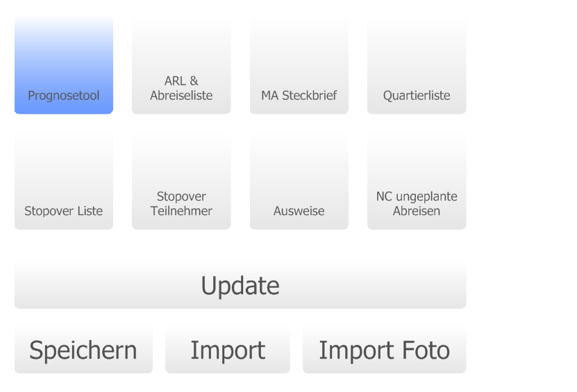Run Update to refresh data
577x392 pixels.
click(x=240, y=285)
